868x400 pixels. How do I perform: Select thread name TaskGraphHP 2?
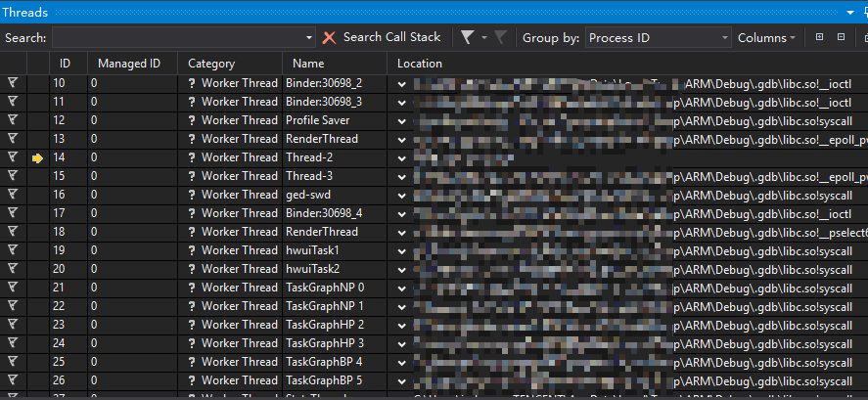pyautogui.click(x=325, y=325)
